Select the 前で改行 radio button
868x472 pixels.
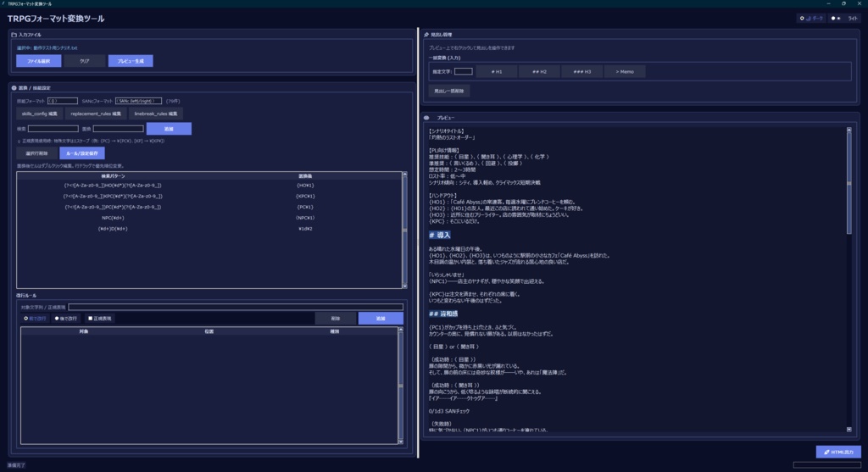35,319
